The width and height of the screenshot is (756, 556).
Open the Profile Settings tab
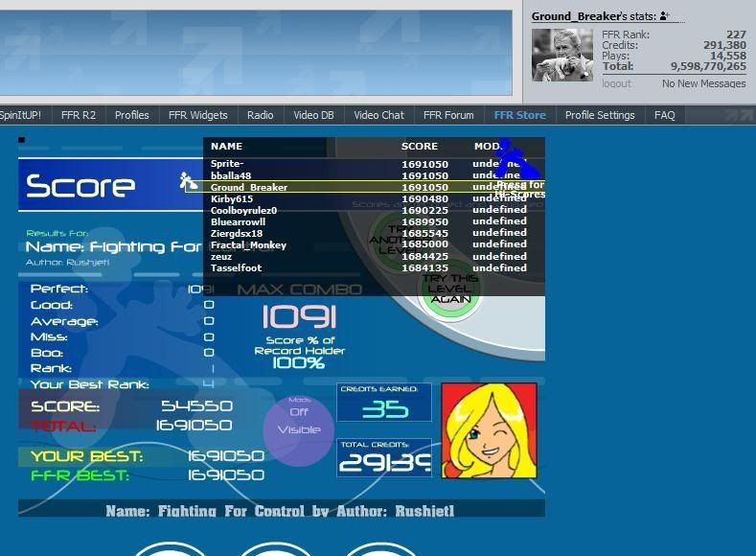pos(600,115)
